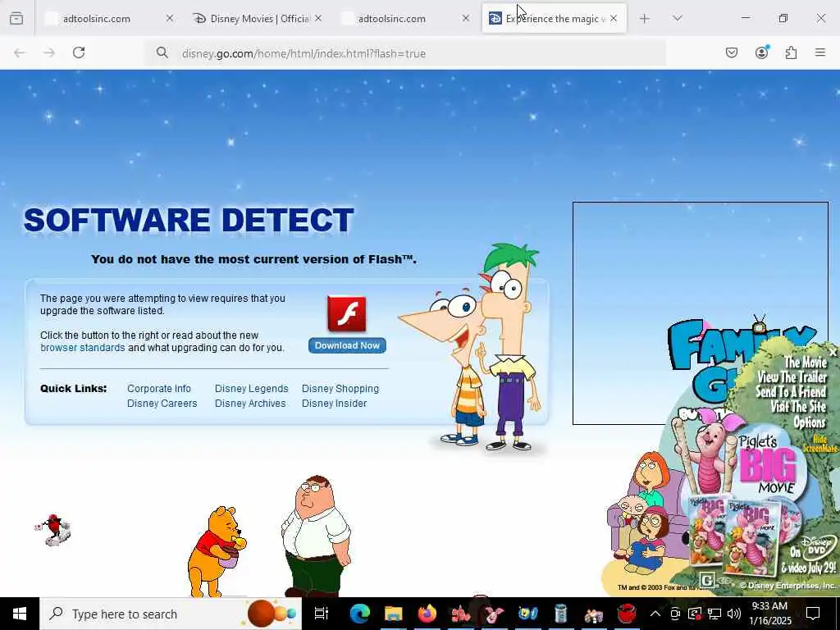Image resolution: width=840 pixels, height=630 pixels.
Task: Open the volume speaker tray icon
Action: (734, 614)
